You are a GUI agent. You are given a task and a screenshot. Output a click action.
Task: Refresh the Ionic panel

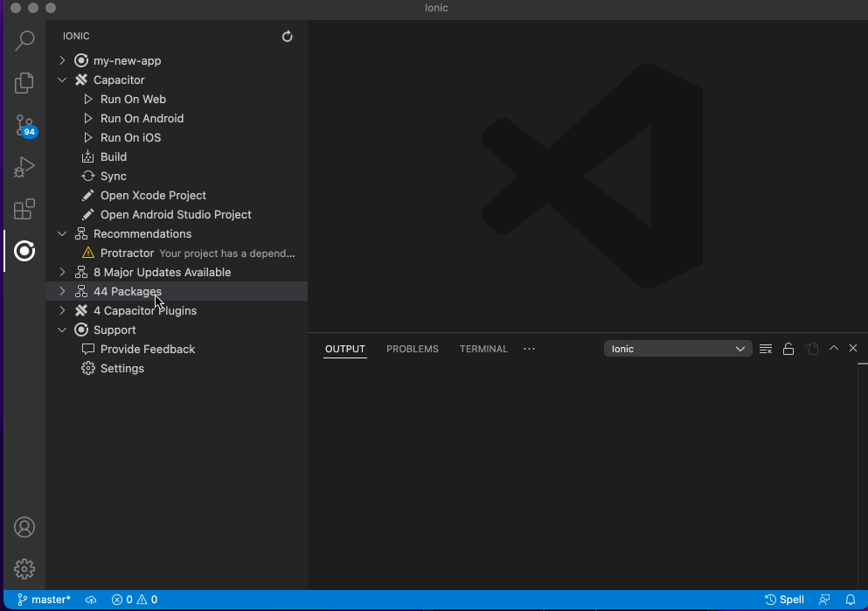(x=288, y=37)
